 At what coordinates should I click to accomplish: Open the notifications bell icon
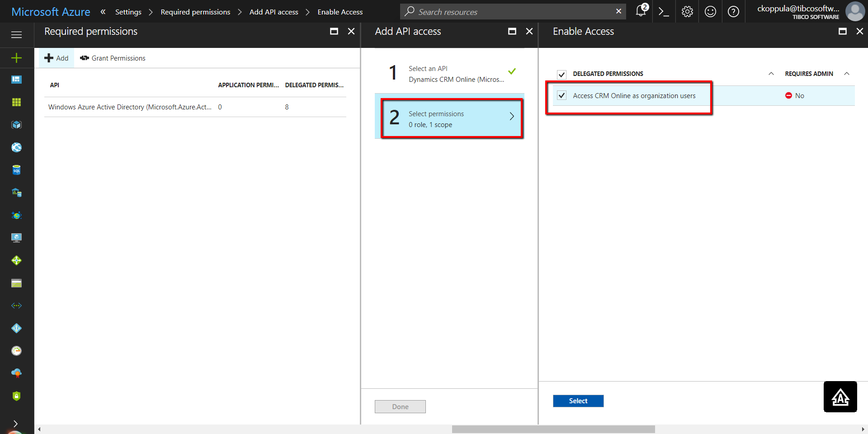641,11
